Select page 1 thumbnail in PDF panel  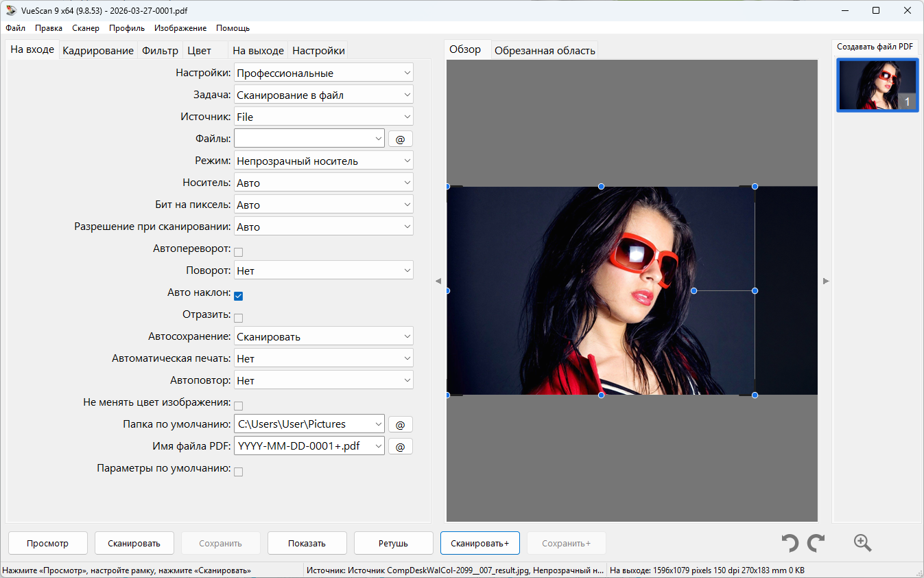click(877, 85)
